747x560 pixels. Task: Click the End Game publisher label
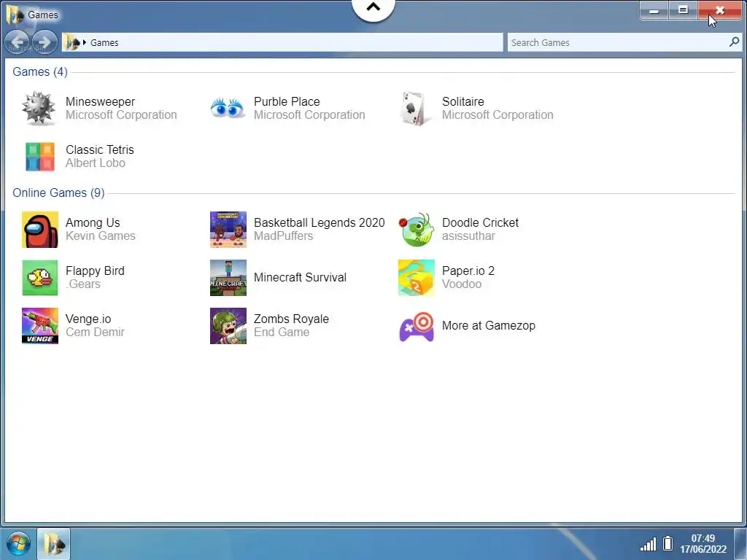coord(282,332)
